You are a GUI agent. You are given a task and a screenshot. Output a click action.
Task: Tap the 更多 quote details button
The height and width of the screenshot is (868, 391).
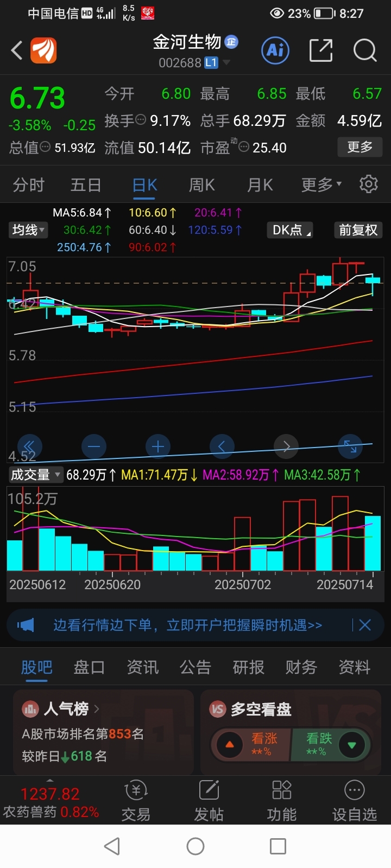click(x=360, y=146)
